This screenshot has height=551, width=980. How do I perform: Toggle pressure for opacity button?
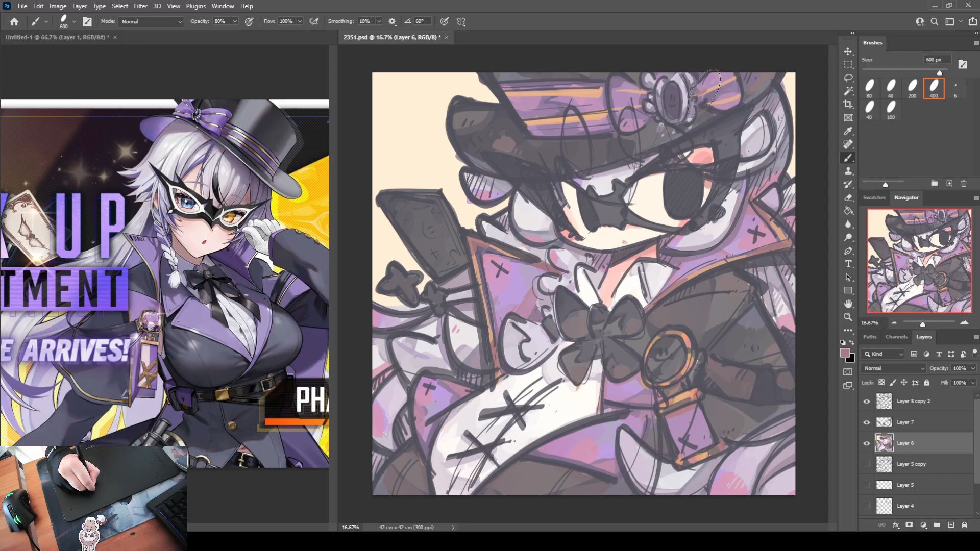[249, 21]
